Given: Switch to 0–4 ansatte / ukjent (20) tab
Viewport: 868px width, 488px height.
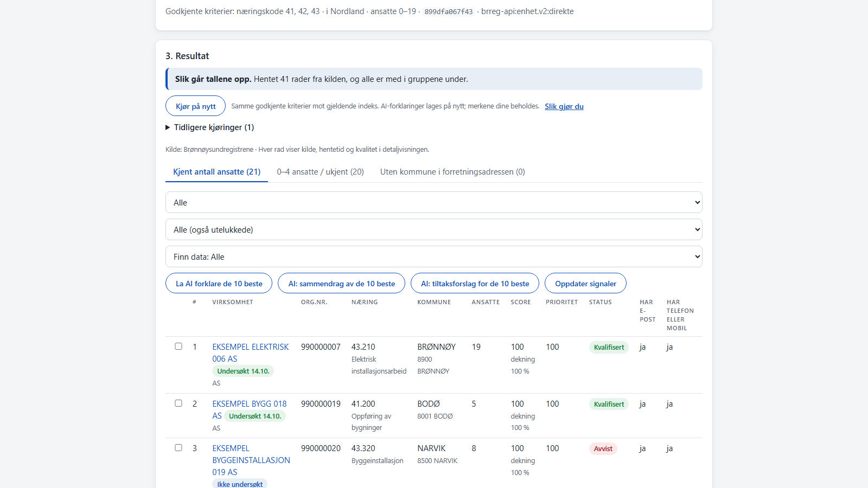Looking at the screenshot, I should tap(320, 172).
